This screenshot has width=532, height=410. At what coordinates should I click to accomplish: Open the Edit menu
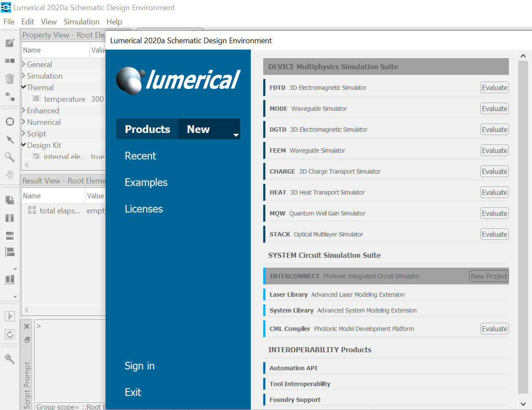(x=28, y=22)
